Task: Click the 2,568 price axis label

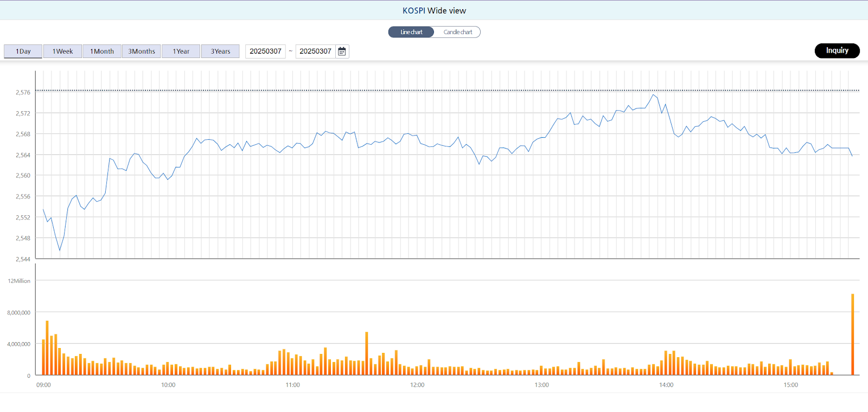Action: (x=23, y=134)
